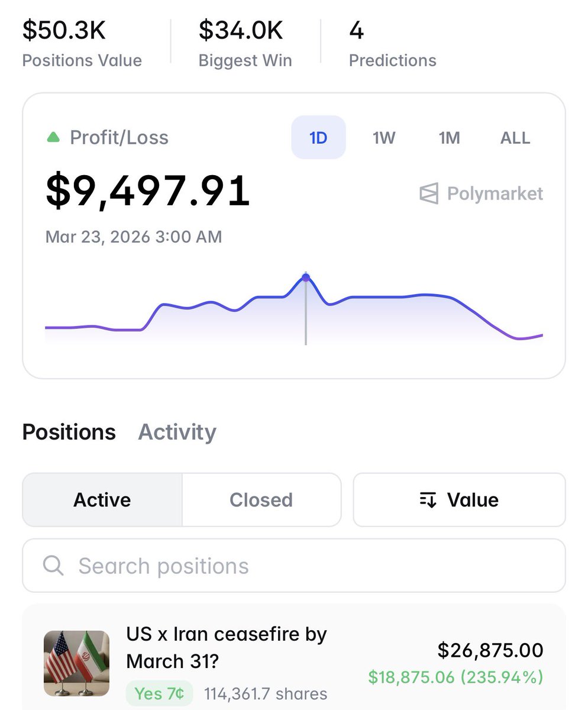Click the green Profit/Loss triangle icon
The height and width of the screenshot is (710, 588).
pyautogui.click(x=53, y=138)
